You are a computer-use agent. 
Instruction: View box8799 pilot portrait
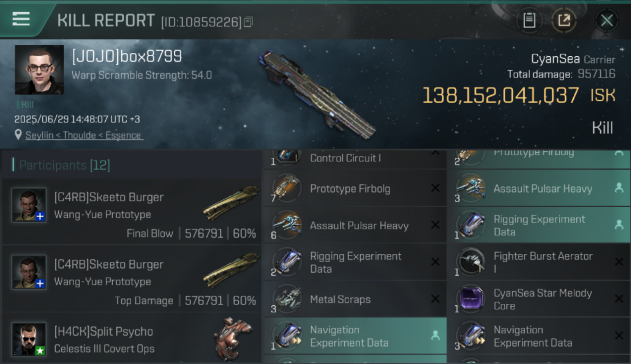pos(39,70)
